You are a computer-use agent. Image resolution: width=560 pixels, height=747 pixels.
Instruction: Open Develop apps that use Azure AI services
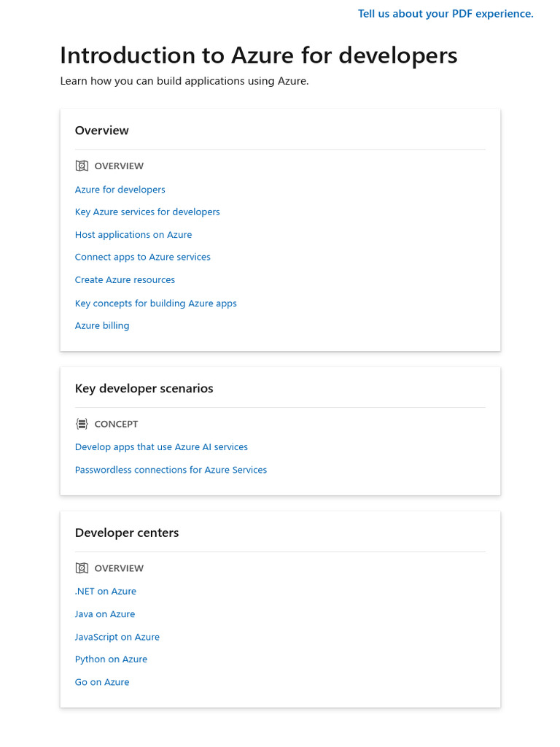point(161,447)
